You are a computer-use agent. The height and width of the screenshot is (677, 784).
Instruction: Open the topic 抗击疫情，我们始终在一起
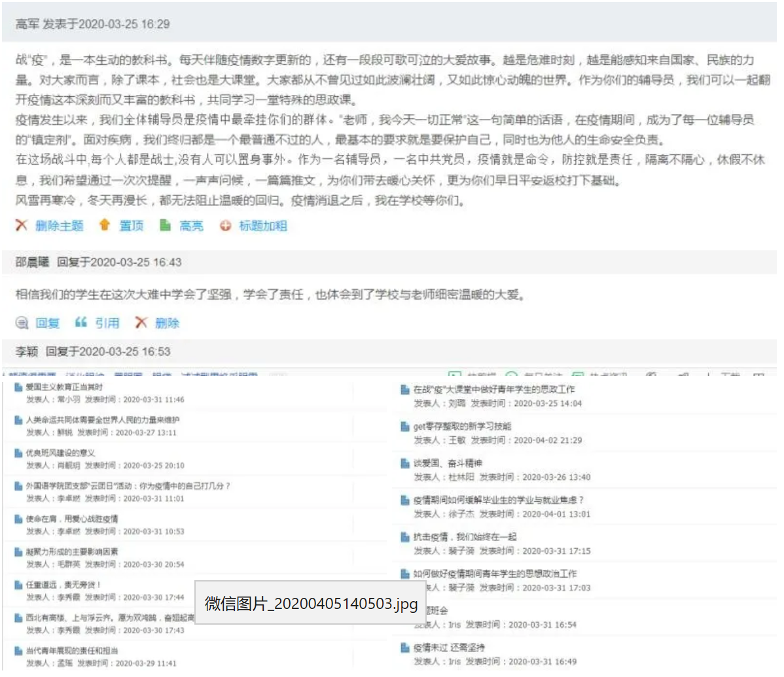(465, 537)
